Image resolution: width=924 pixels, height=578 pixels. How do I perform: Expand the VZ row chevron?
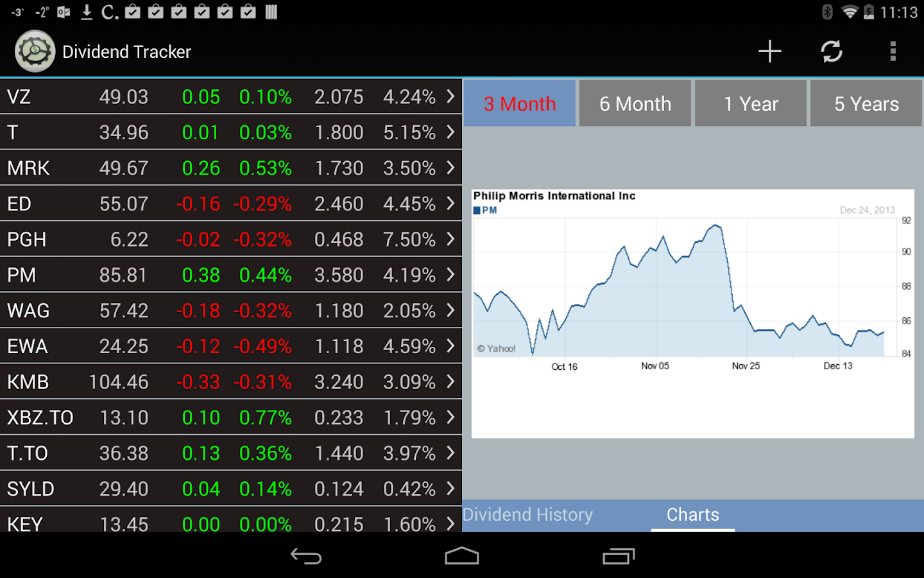(x=450, y=96)
